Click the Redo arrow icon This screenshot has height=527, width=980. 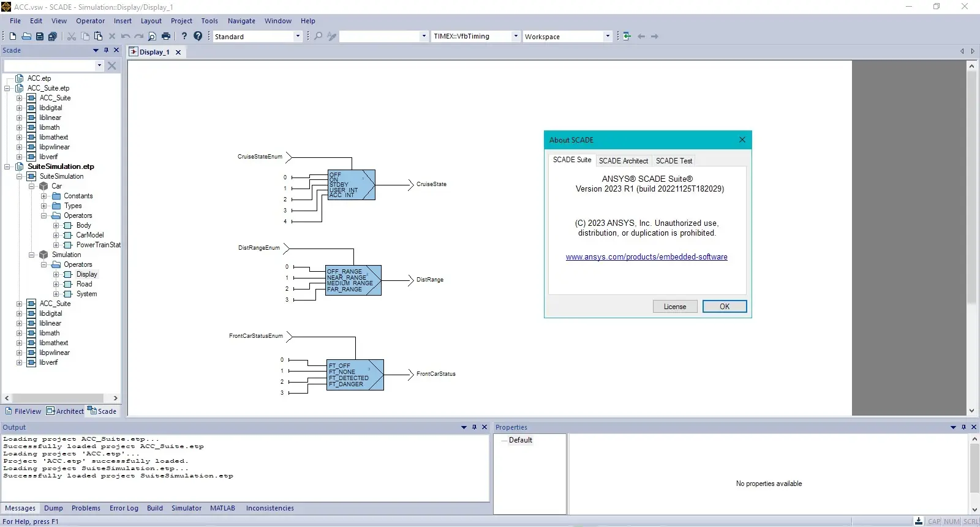[139, 36]
